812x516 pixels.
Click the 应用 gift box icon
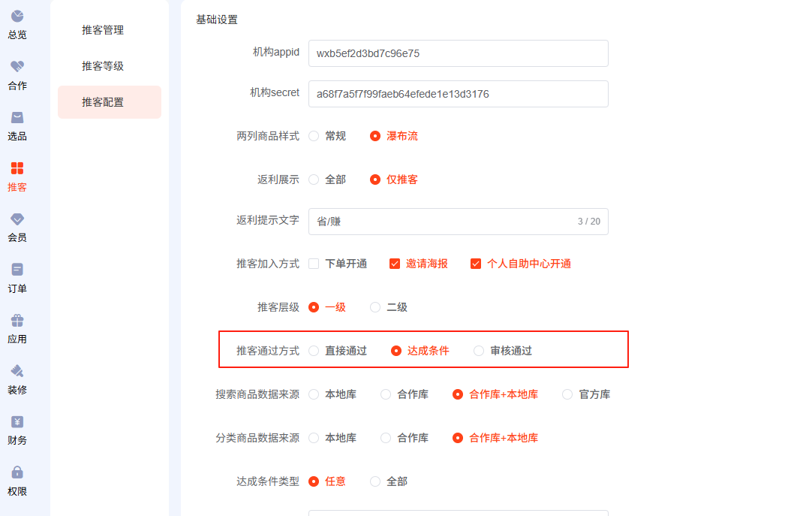click(17, 321)
